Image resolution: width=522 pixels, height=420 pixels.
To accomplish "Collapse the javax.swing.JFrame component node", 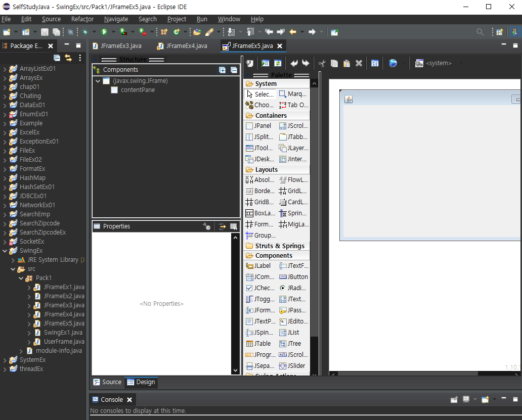I will pyautogui.click(x=98, y=81).
